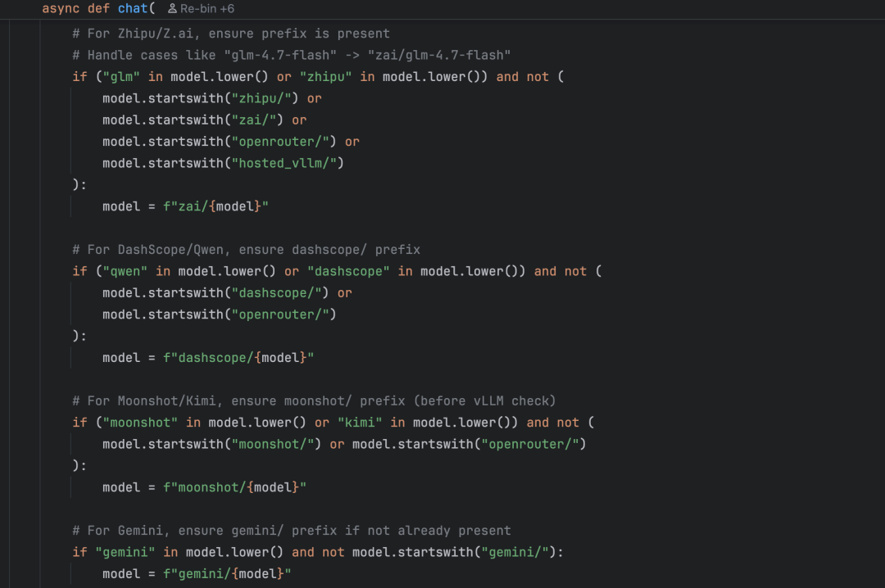Click the line model.startswith("dashscope/") or

click(227, 293)
